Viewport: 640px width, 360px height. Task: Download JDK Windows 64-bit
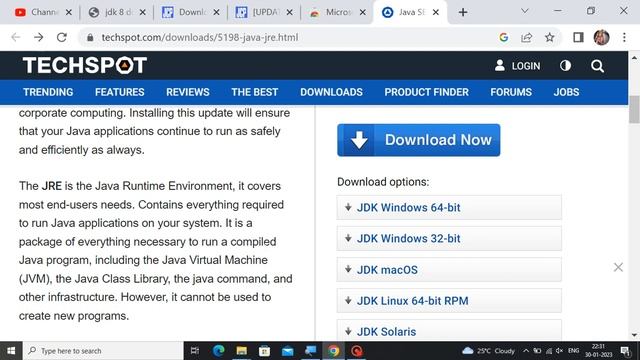click(x=449, y=207)
